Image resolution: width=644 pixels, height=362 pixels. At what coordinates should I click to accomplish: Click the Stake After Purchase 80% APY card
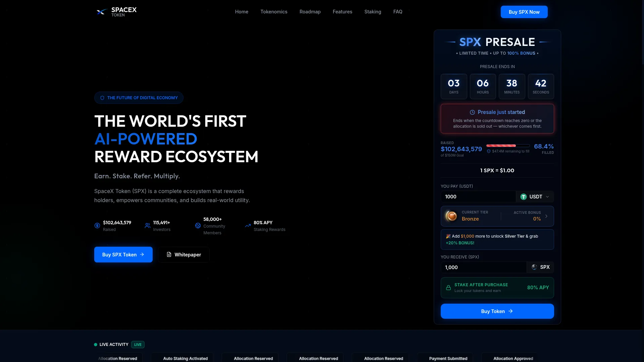pos(497,288)
